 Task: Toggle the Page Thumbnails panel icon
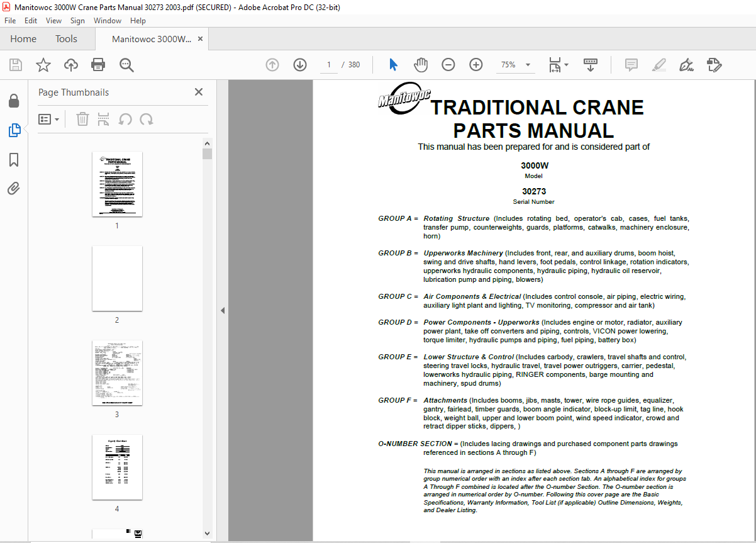click(14, 130)
